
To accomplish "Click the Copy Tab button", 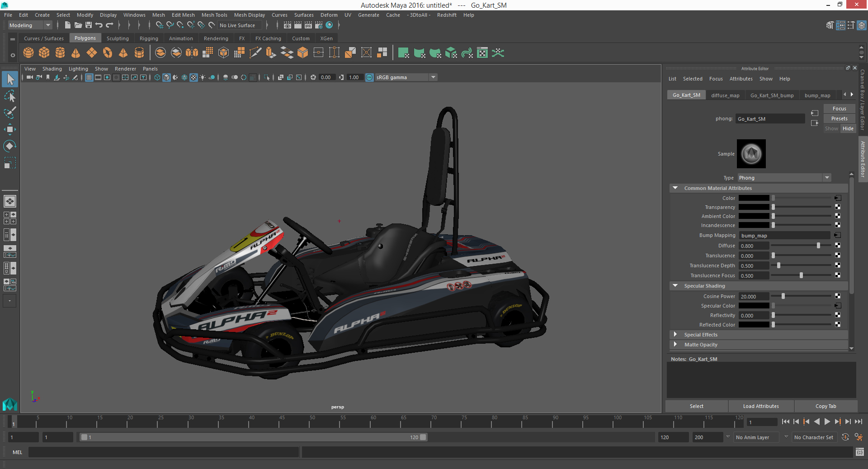I will point(826,406).
